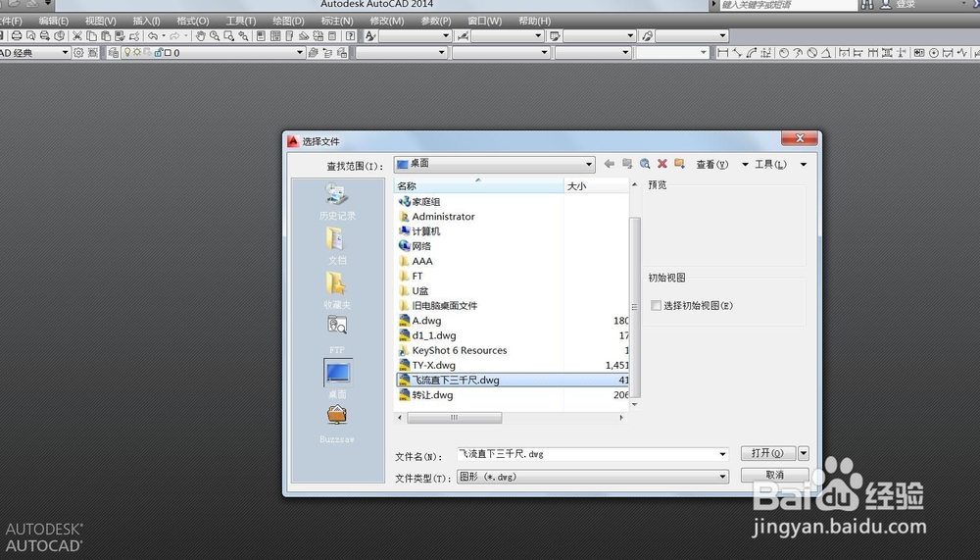Viewport: 980px width, 560px height.
Task: Open the Format menu
Action: tap(192, 21)
